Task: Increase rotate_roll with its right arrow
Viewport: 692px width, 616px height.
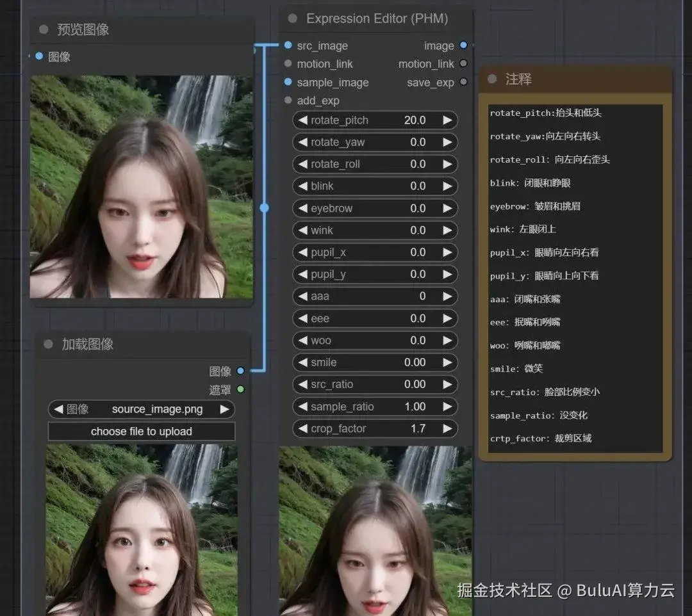Action: [x=447, y=165]
